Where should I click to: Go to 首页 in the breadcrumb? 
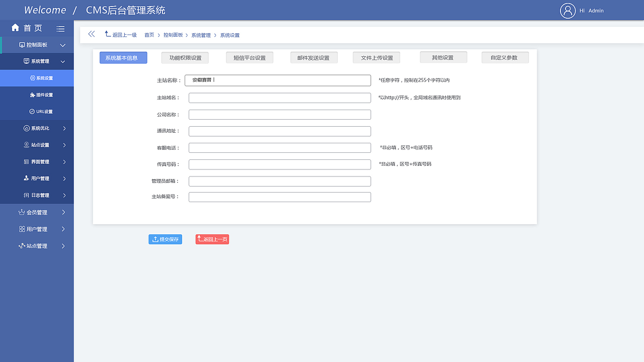pyautogui.click(x=149, y=35)
